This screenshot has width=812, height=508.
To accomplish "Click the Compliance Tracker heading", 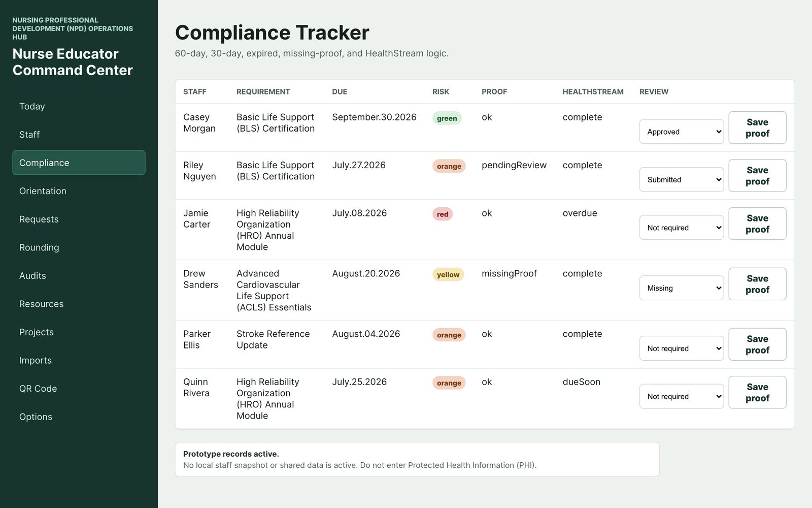I will 272,33.
